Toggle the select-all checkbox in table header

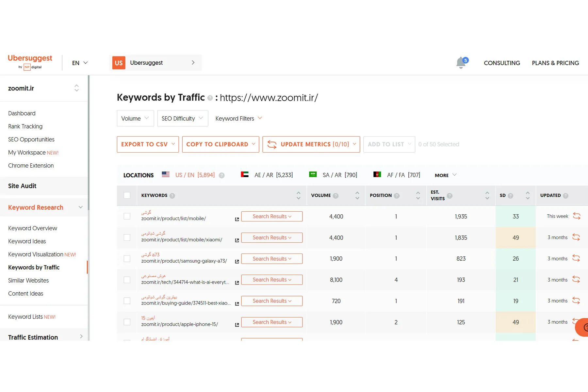point(127,195)
